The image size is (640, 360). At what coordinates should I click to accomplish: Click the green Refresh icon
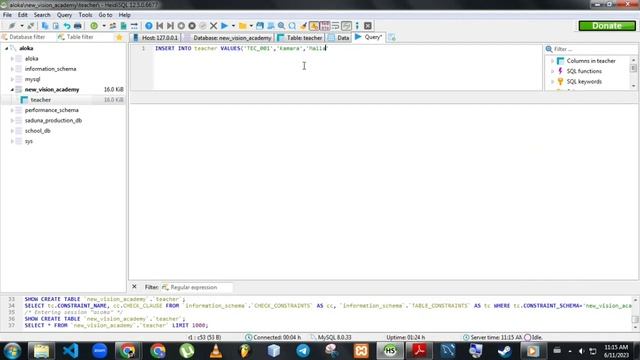click(94, 26)
